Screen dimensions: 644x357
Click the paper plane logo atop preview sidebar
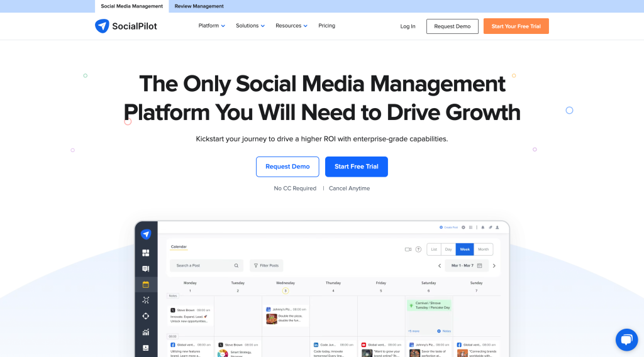pyautogui.click(x=146, y=234)
